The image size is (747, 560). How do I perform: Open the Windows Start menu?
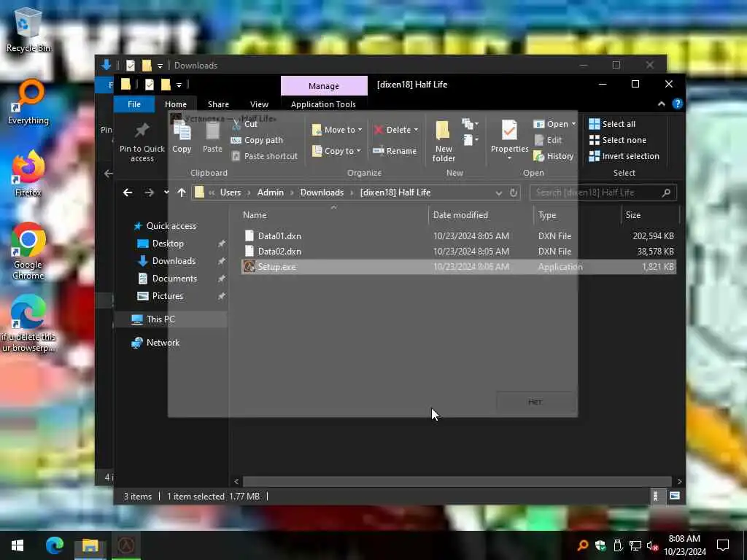point(18,545)
